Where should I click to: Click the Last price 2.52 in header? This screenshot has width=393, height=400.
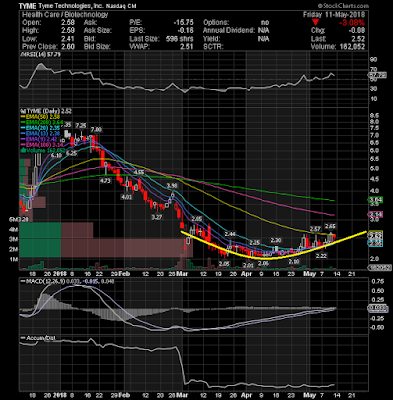[x=358, y=39]
